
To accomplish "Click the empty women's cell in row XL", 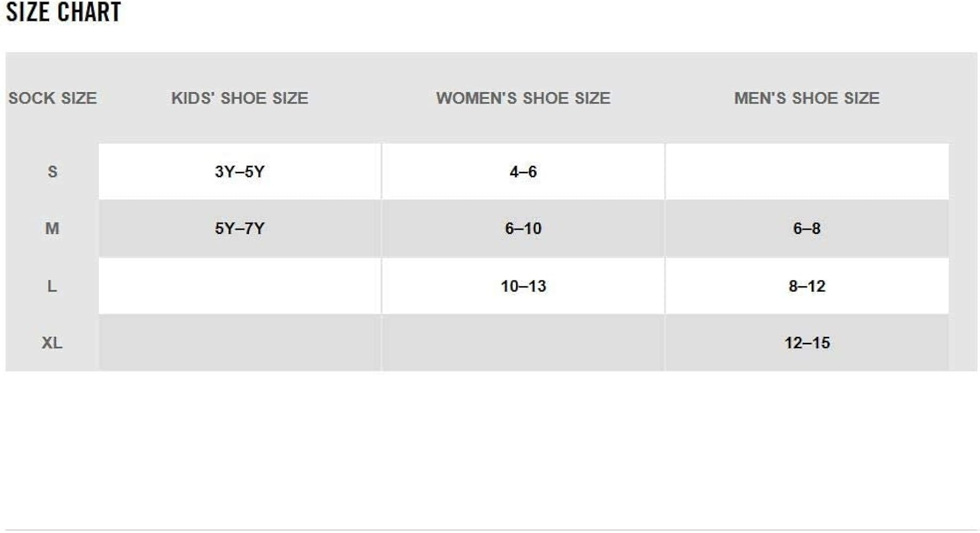I will [523, 343].
